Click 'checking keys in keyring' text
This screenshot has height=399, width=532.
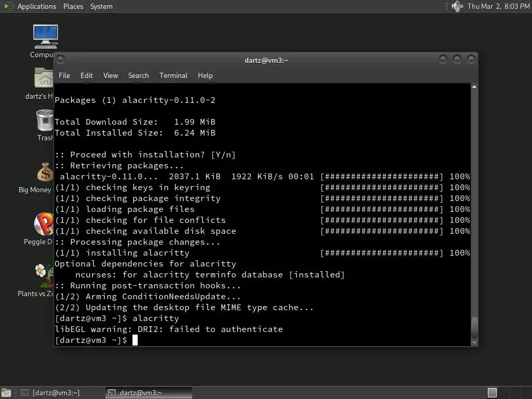coord(148,187)
